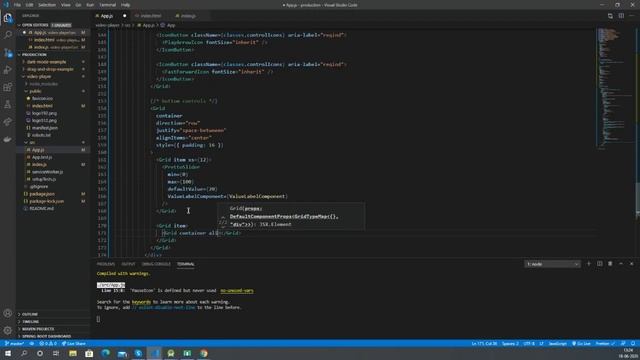
Task: Open the Manage gear icon in activity bar
Action: pos(8,330)
